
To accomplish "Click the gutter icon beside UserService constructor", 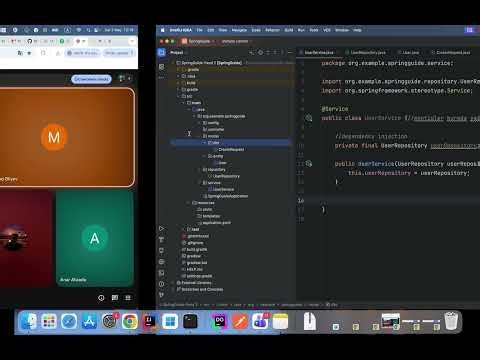I will pos(309,163).
